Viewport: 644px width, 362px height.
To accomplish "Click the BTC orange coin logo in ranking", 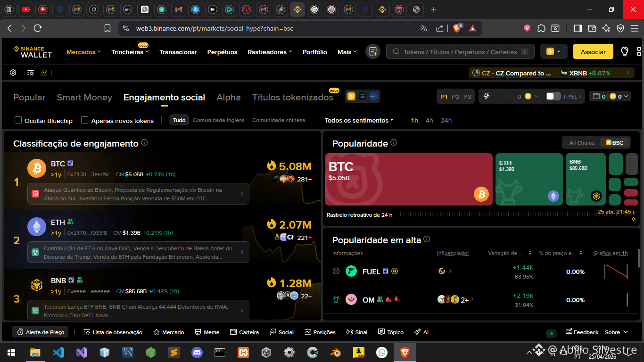I will coord(37,168).
